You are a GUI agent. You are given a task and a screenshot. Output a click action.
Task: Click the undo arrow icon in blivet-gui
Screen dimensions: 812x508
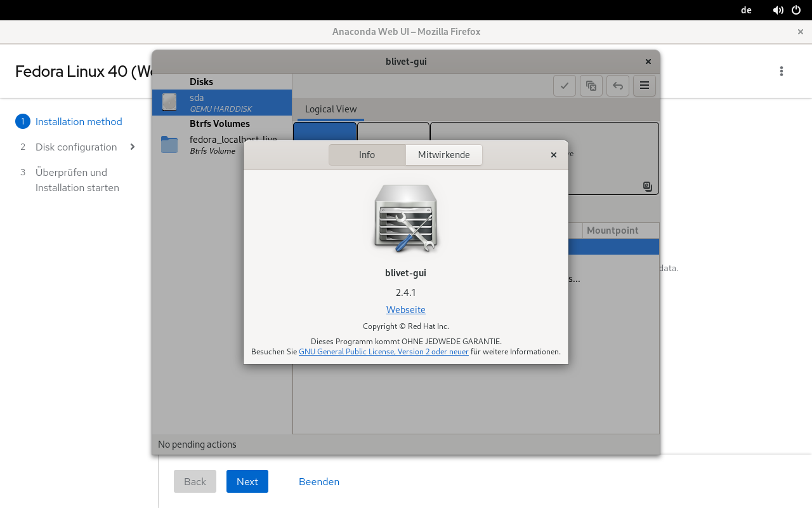[x=618, y=86]
